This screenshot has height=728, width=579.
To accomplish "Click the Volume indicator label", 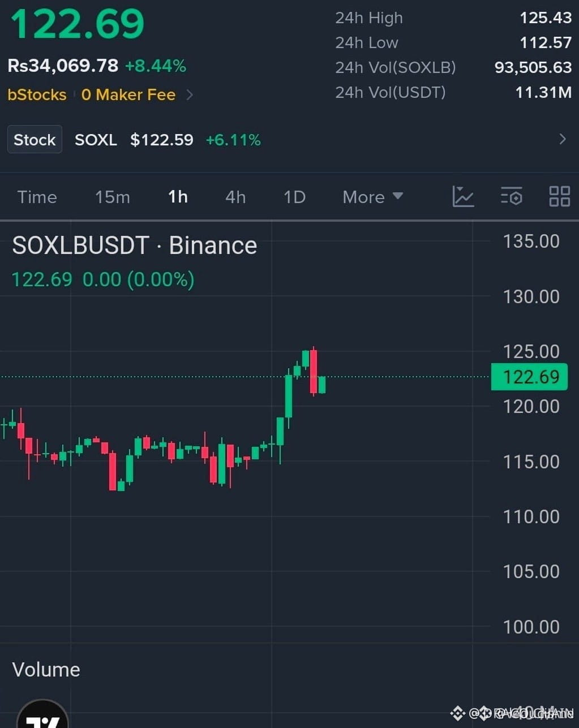I will click(x=46, y=670).
